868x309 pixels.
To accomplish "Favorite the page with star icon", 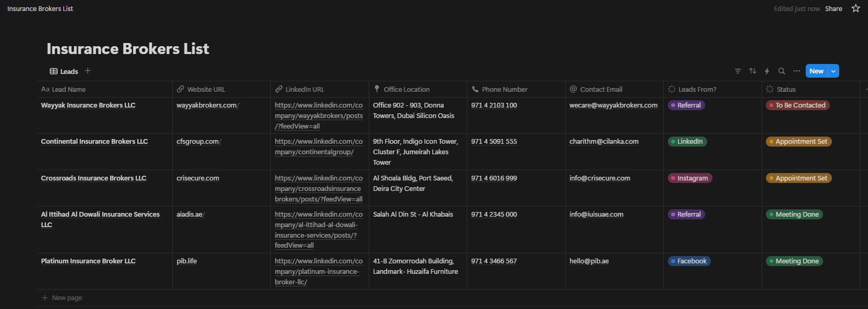I will tap(855, 8).
